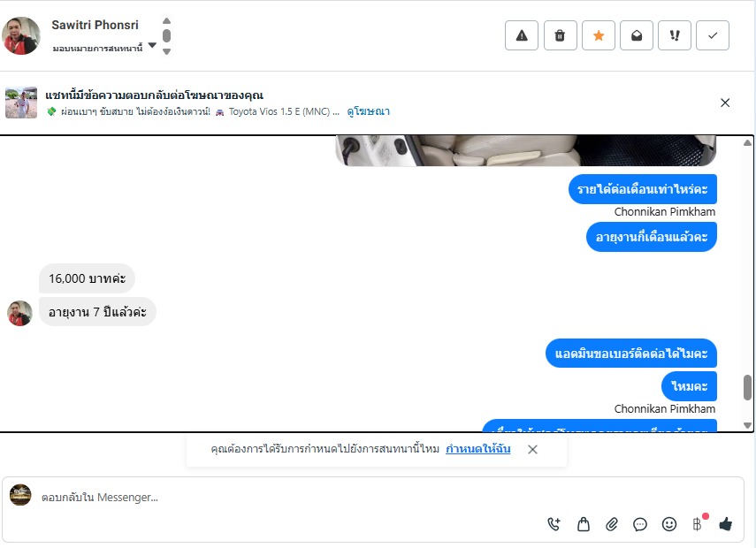Mark conversation as spam with warning icon
The image size is (756, 548).
click(521, 35)
